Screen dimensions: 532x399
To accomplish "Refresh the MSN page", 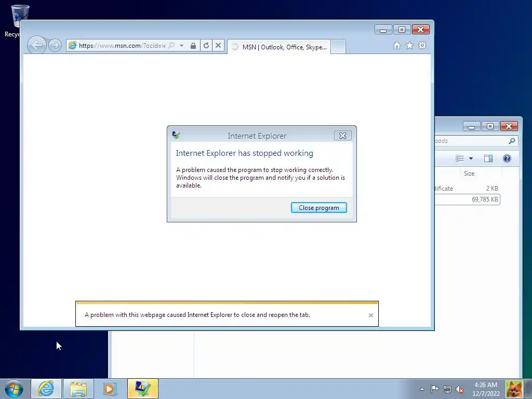I will point(206,46).
